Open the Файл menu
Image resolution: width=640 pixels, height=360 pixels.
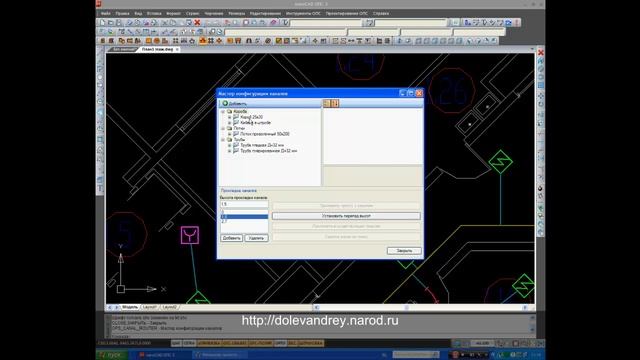coord(105,13)
